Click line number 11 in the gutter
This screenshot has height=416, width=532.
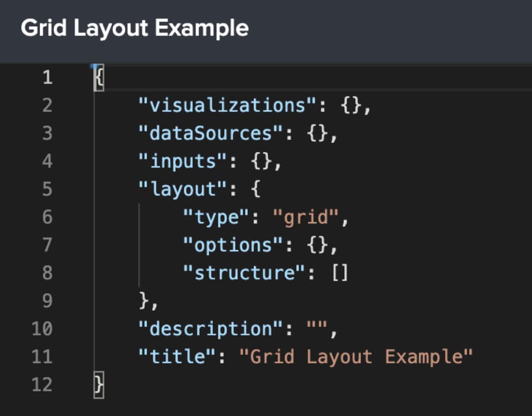(42, 357)
